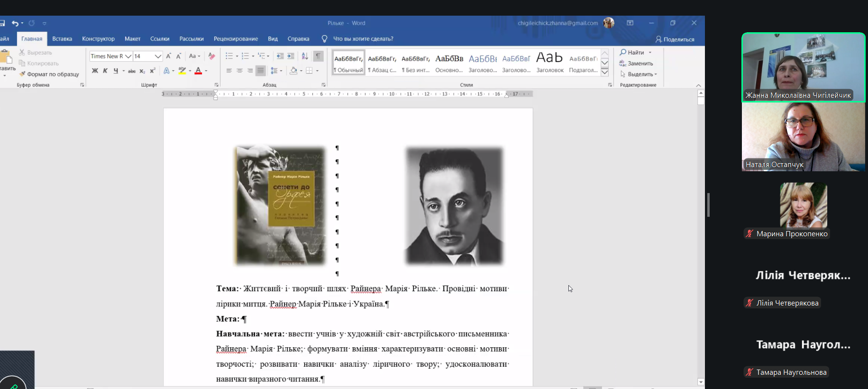Toggle the paragraph marks ¶ display
This screenshot has height=389, width=868.
point(318,56)
